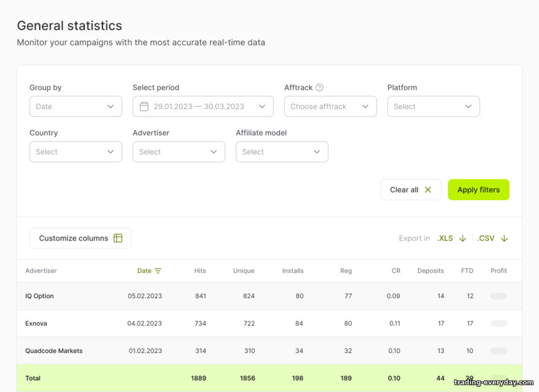Viewport: 539px width, 392px height.
Task: Select the IQ Option table row
Action: pyautogui.click(x=269, y=296)
